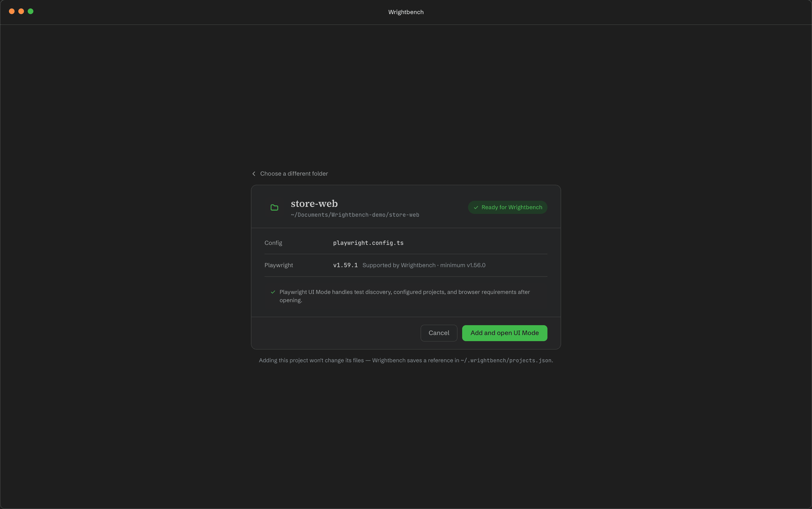
Task: Click the back chevron beside Choose a different folder
Action: (x=254, y=174)
